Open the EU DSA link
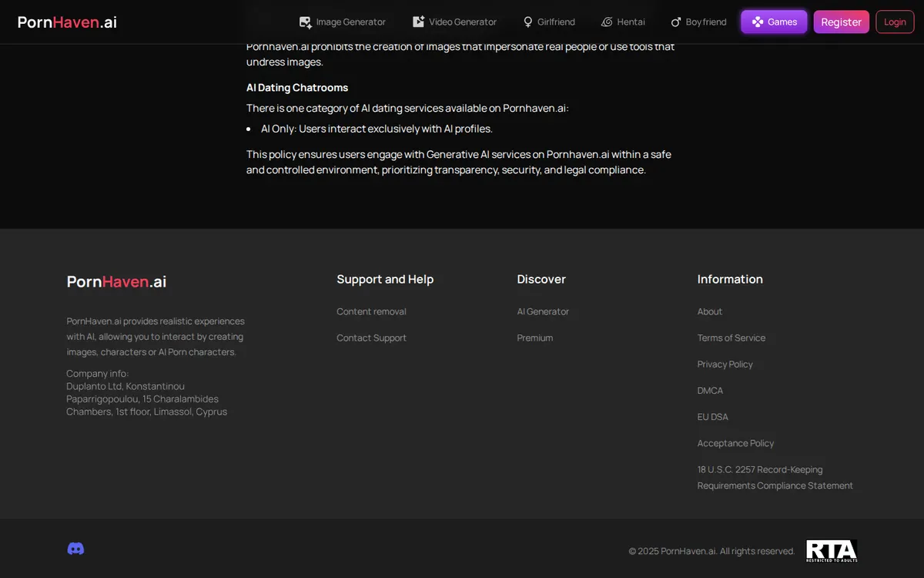The image size is (924, 578). tap(713, 416)
